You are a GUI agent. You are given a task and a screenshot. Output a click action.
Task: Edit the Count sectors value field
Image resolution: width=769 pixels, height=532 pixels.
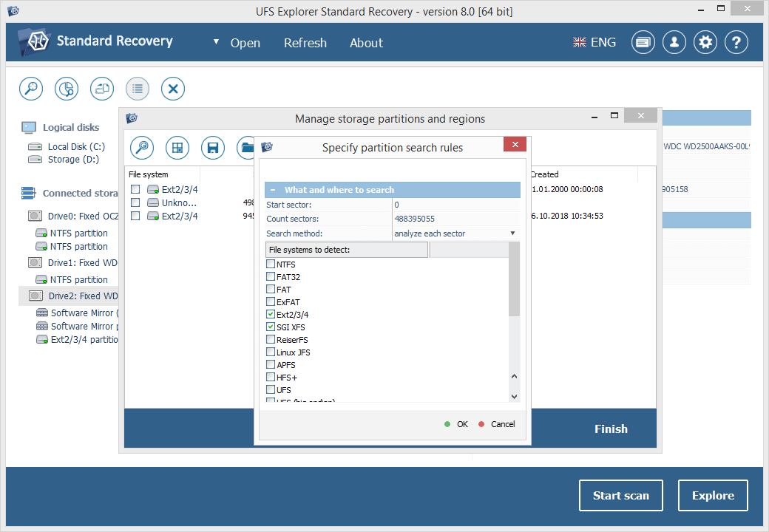click(x=456, y=219)
